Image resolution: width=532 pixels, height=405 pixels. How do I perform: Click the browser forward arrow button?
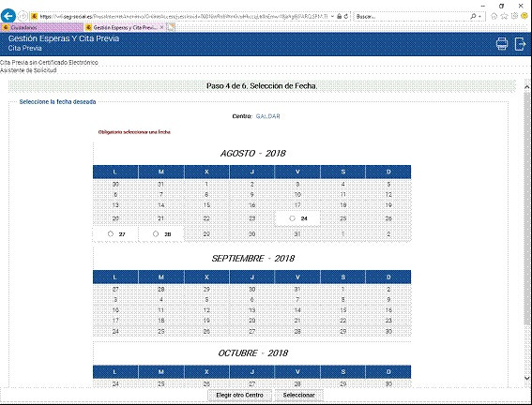point(23,16)
